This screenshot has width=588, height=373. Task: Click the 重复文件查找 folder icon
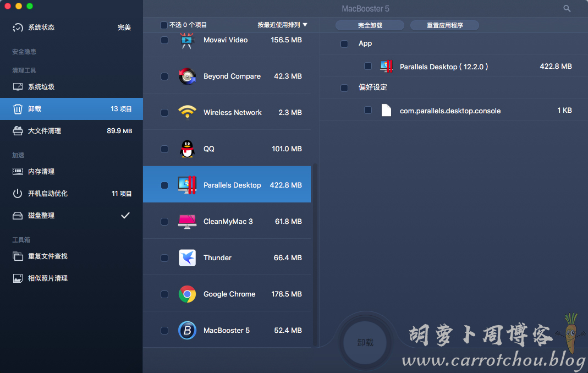coord(18,256)
